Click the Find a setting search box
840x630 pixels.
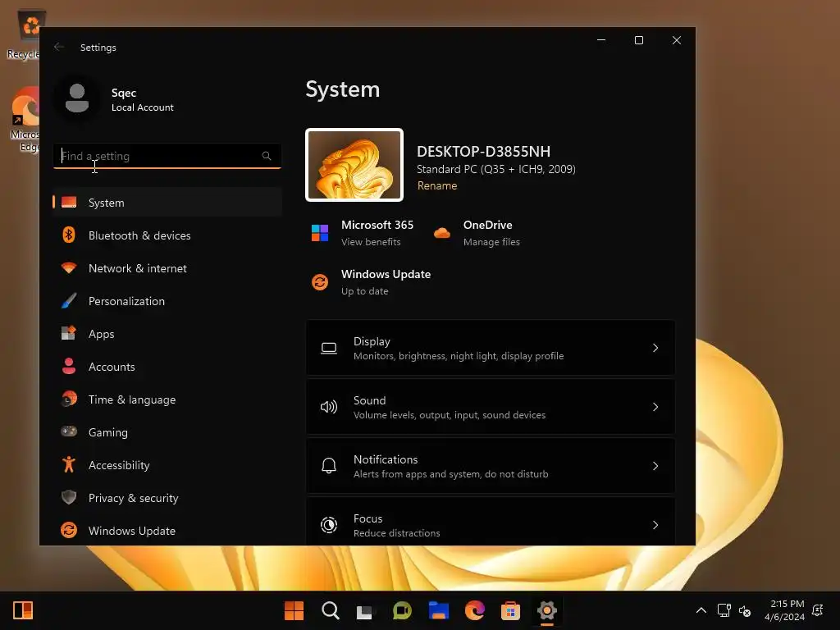pos(167,156)
